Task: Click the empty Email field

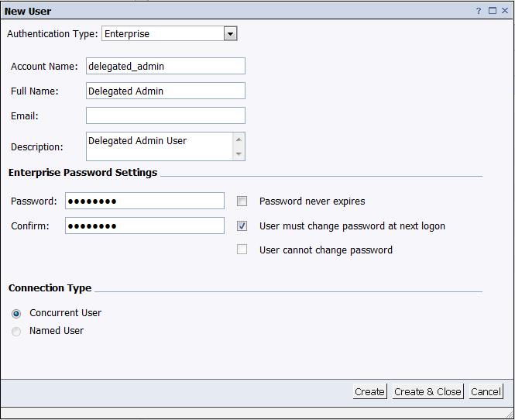Action: 165,115
